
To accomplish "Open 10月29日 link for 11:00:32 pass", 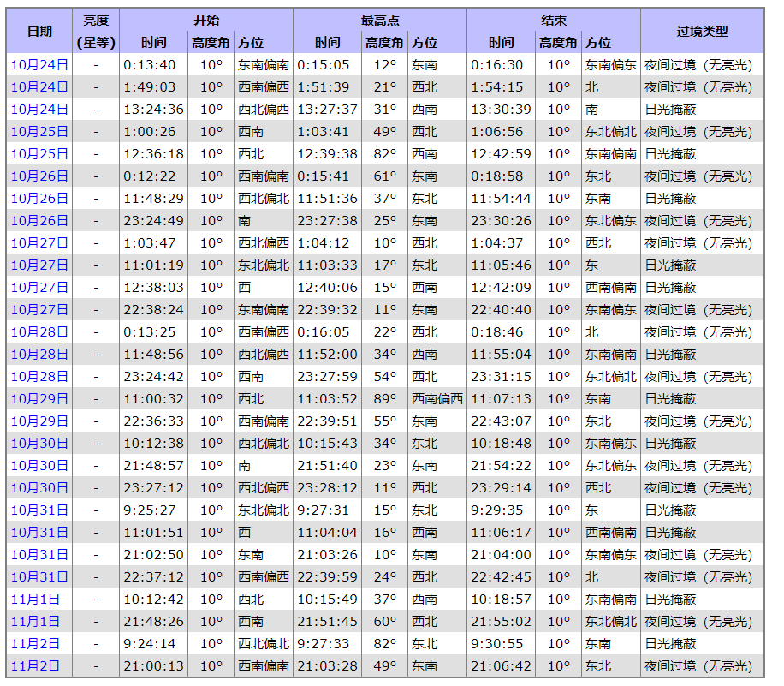I will (x=39, y=399).
